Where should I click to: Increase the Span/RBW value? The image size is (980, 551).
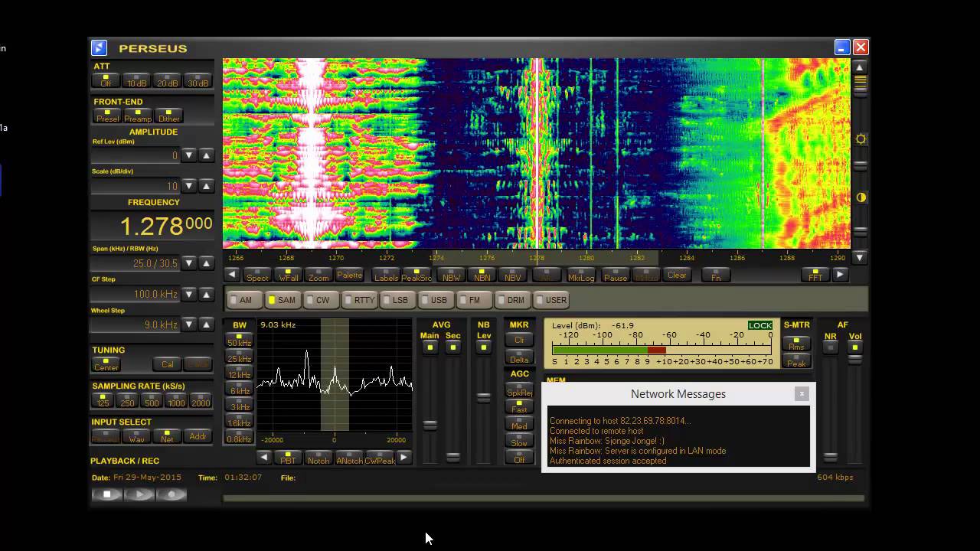[206, 263]
